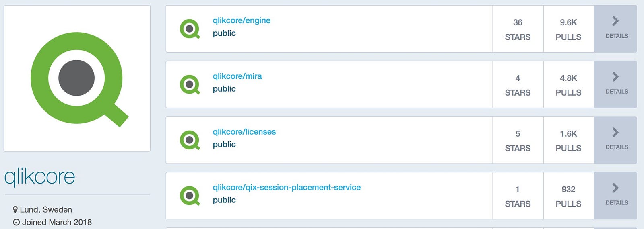Click the logo beside qix-session-placement-service
Viewport: 644px width, 229px height.
(190, 196)
